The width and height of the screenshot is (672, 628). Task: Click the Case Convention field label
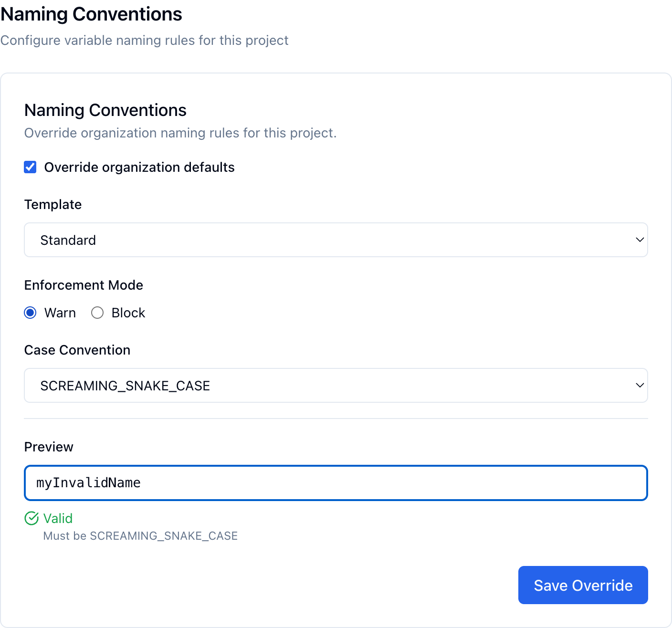77,350
